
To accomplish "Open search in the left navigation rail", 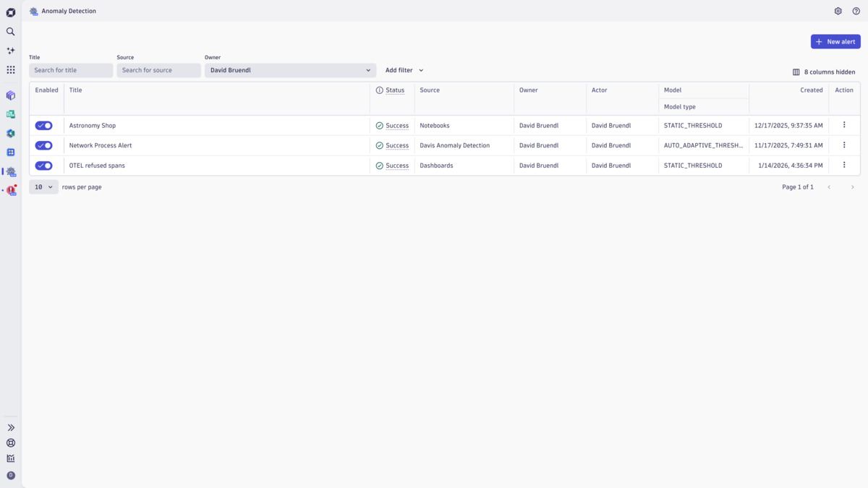I will coord(10,32).
